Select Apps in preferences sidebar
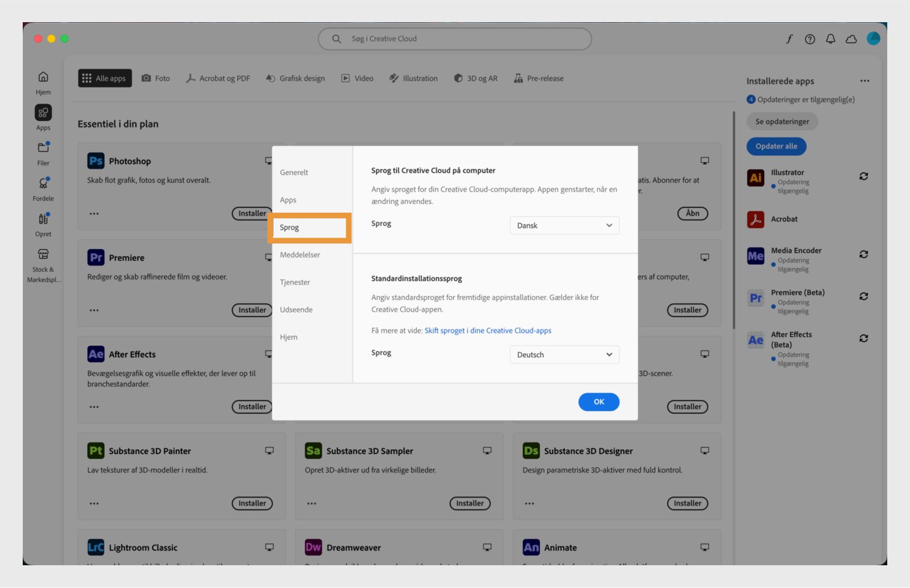The width and height of the screenshot is (910, 588). (288, 200)
